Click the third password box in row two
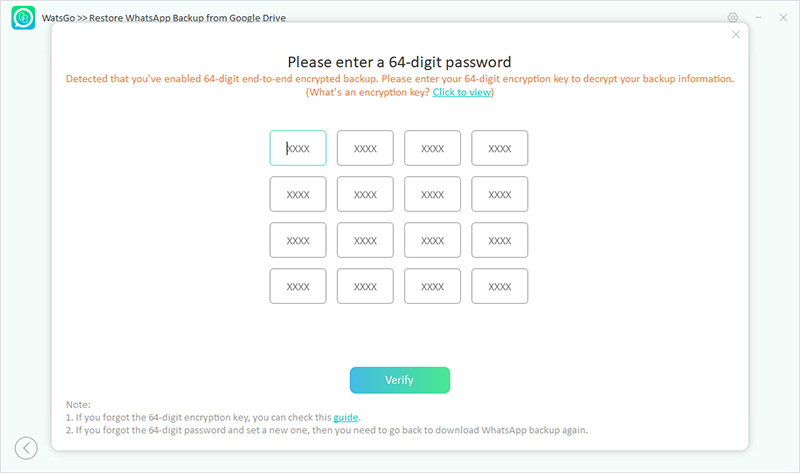 click(x=432, y=194)
